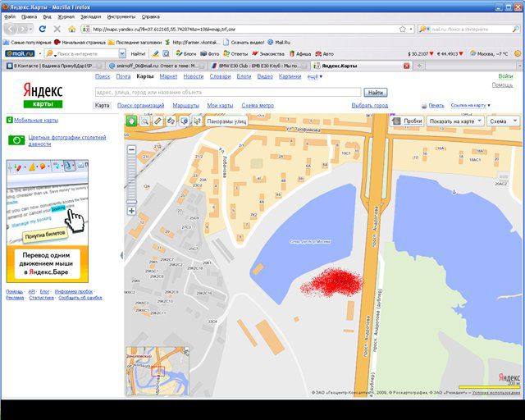
Task: Switch to В Контакте tab
Action: [x=54, y=66]
